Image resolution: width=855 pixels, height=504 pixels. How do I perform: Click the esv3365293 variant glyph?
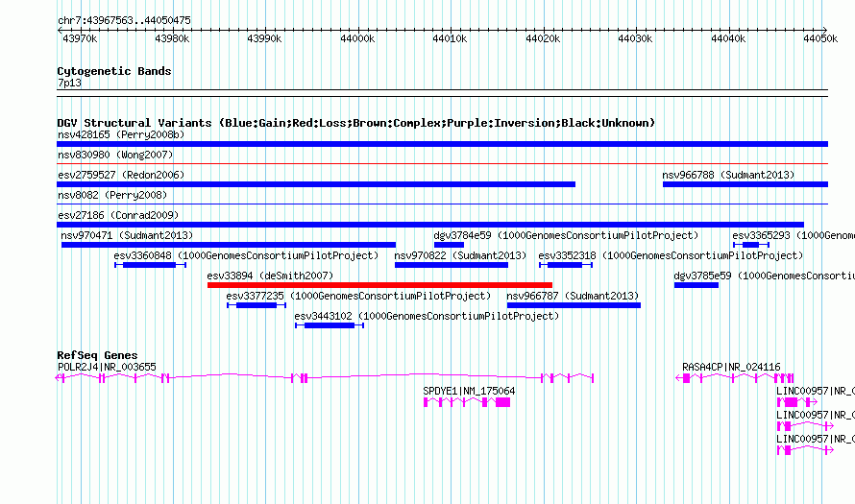click(751, 245)
